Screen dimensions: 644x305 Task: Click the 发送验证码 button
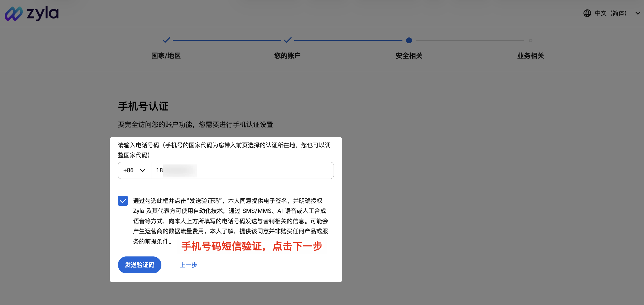[x=140, y=265]
